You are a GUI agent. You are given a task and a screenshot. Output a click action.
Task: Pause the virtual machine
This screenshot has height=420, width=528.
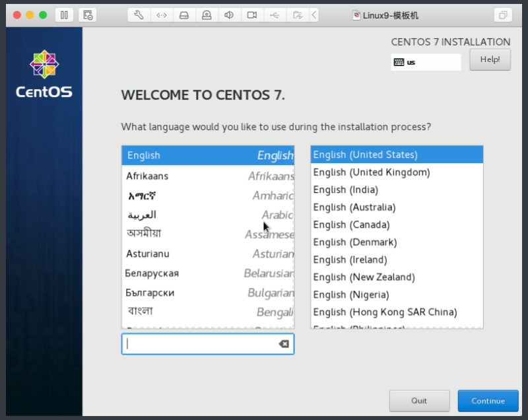point(64,15)
